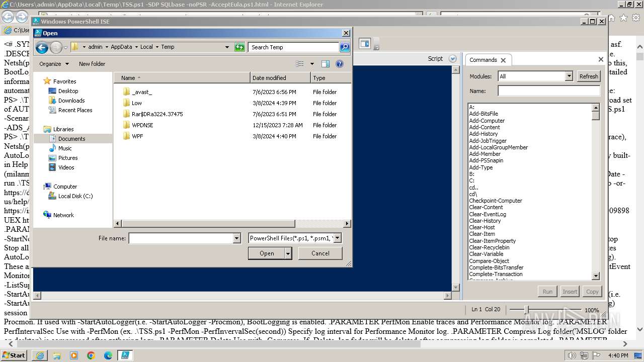This screenshot has height=362, width=644.
Task: Adjust the ISE zoom slider
Action: (x=526, y=310)
